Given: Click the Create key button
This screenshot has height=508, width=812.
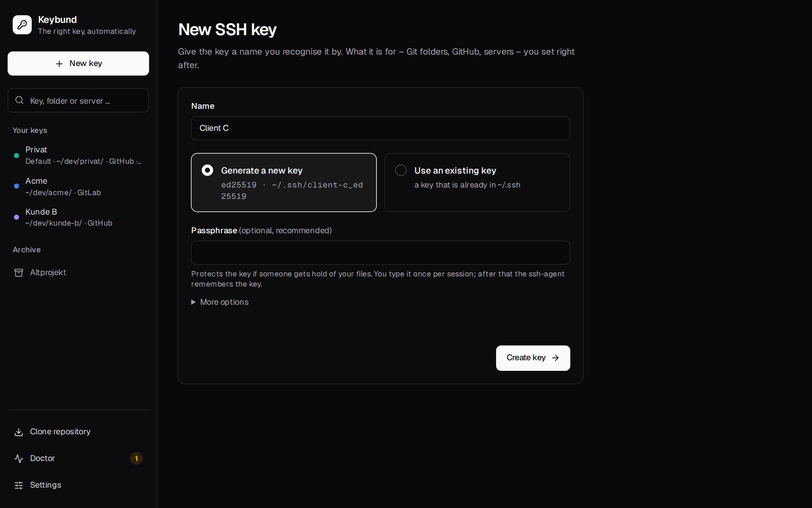Looking at the screenshot, I should pyautogui.click(x=533, y=358).
